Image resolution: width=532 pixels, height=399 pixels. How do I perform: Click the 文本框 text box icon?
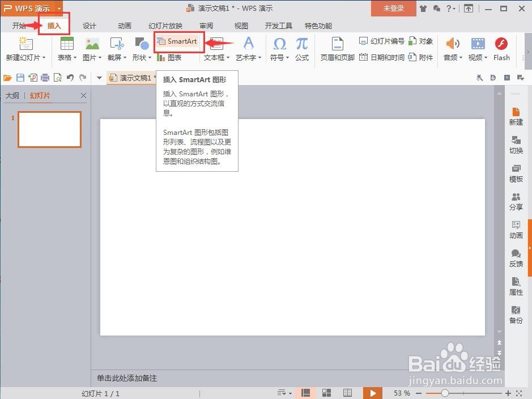(216, 44)
